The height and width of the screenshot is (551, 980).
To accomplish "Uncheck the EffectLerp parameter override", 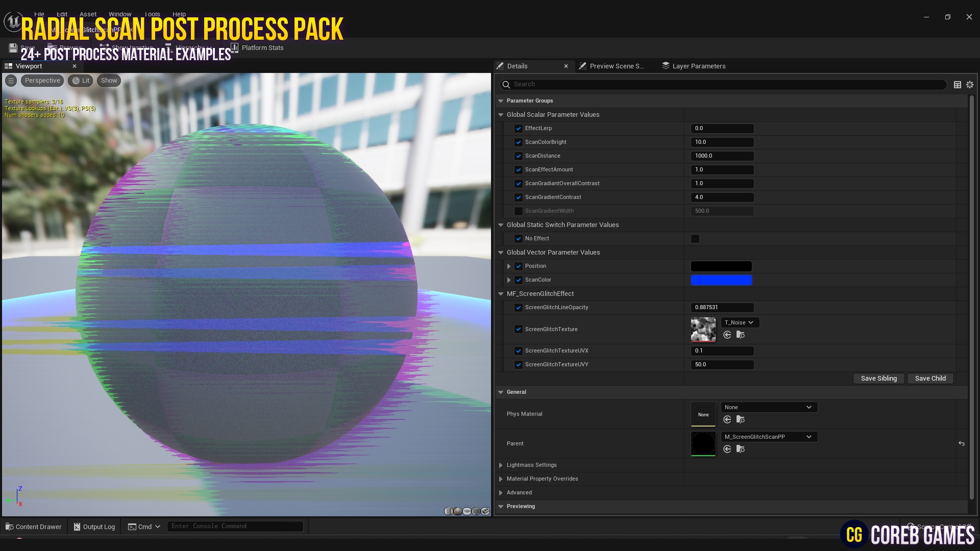I will point(519,129).
